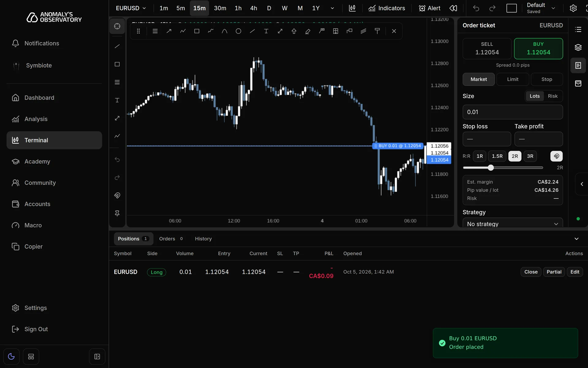Image resolution: width=588 pixels, height=368 pixels.
Task: Edit the EURUSD position
Action: [575, 272]
